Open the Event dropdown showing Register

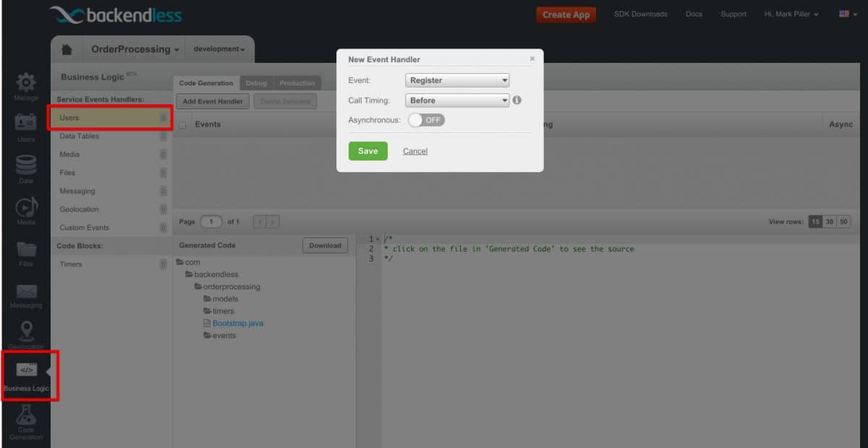click(x=457, y=80)
